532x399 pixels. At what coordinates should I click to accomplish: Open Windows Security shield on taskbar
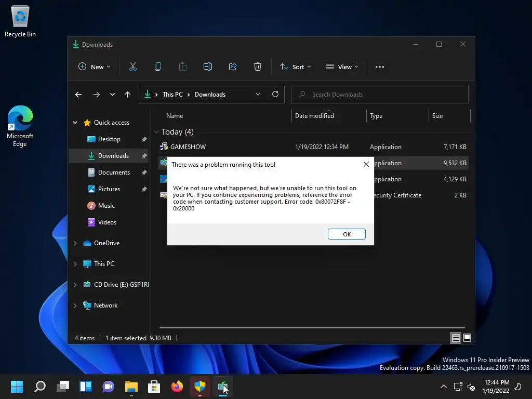[x=200, y=387]
